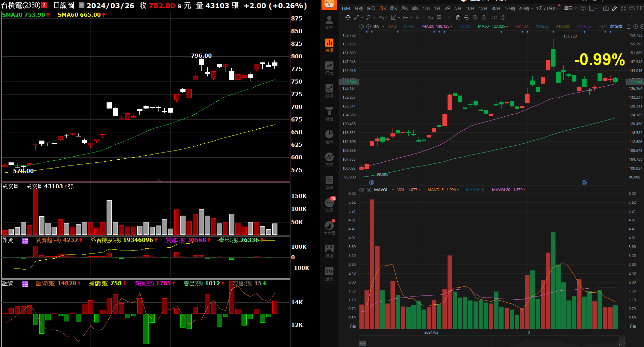Toggle MA120 line label
Image resolution: width=644 pixels, height=347 pixels.
(x=522, y=26)
